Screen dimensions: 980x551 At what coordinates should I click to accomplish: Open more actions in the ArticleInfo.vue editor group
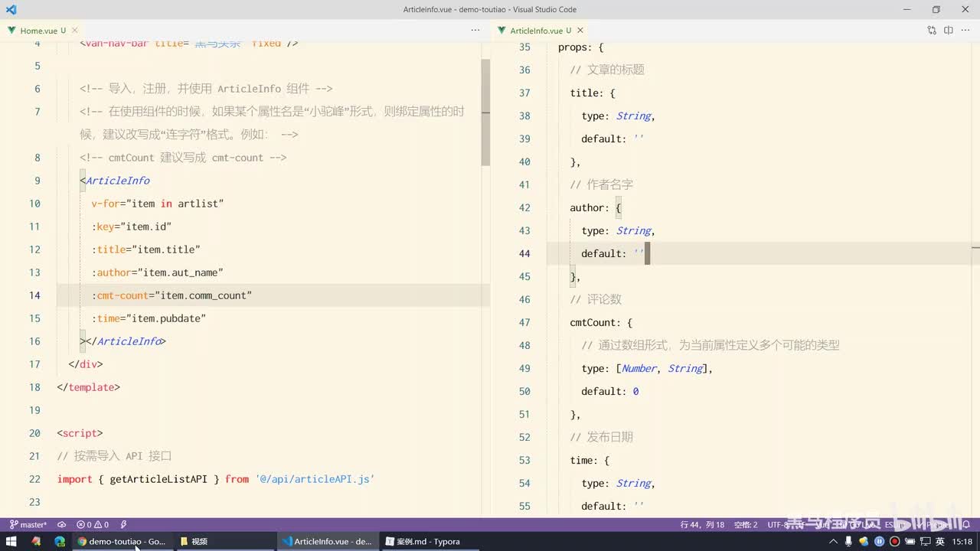point(965,31)
